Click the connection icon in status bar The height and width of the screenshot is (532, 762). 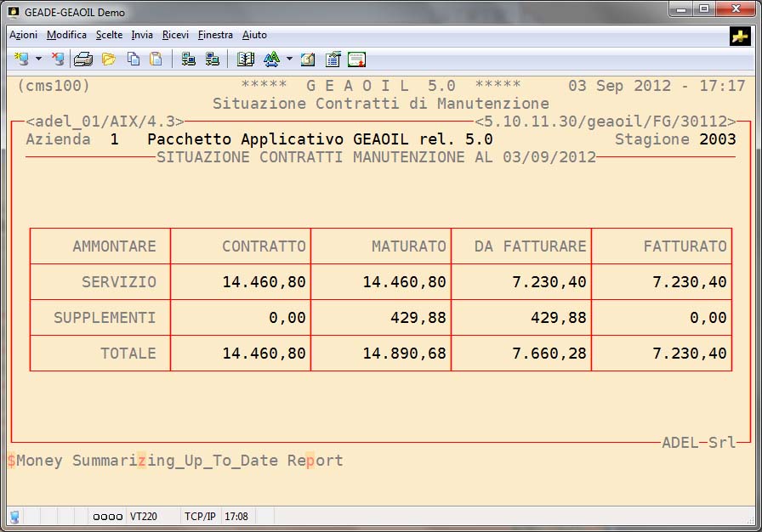(x=14, y=516)
